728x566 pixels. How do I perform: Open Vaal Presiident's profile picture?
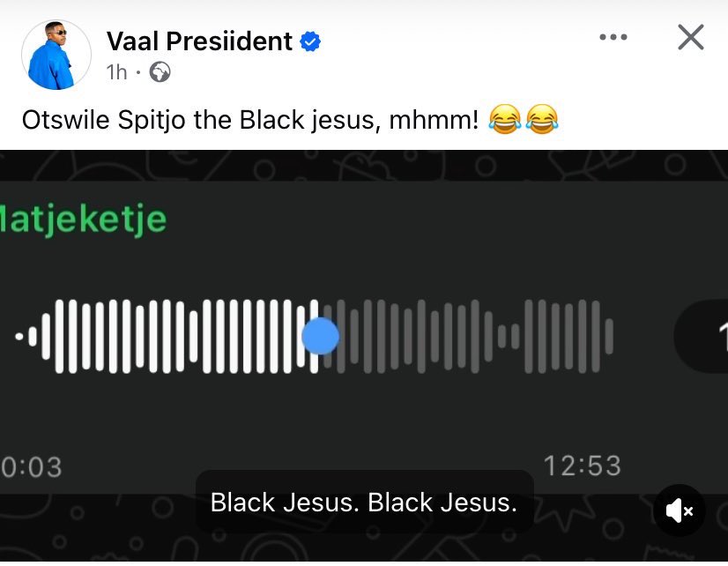(x=56, y=55)
